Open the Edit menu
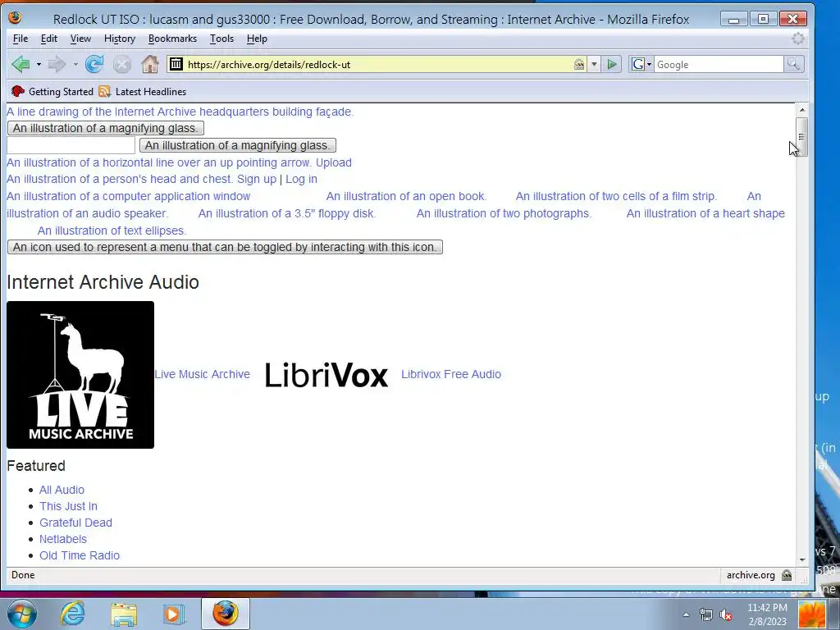This screenshot has width=840, height=630. (48, 39)
